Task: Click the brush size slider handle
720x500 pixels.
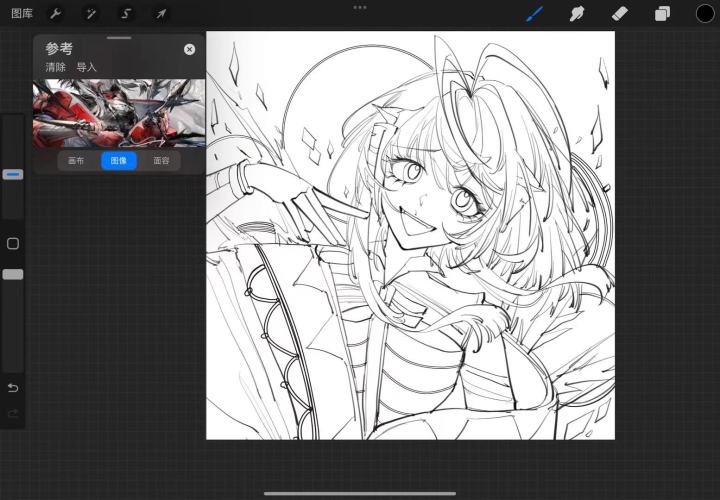Action: (x=13, y=174)
